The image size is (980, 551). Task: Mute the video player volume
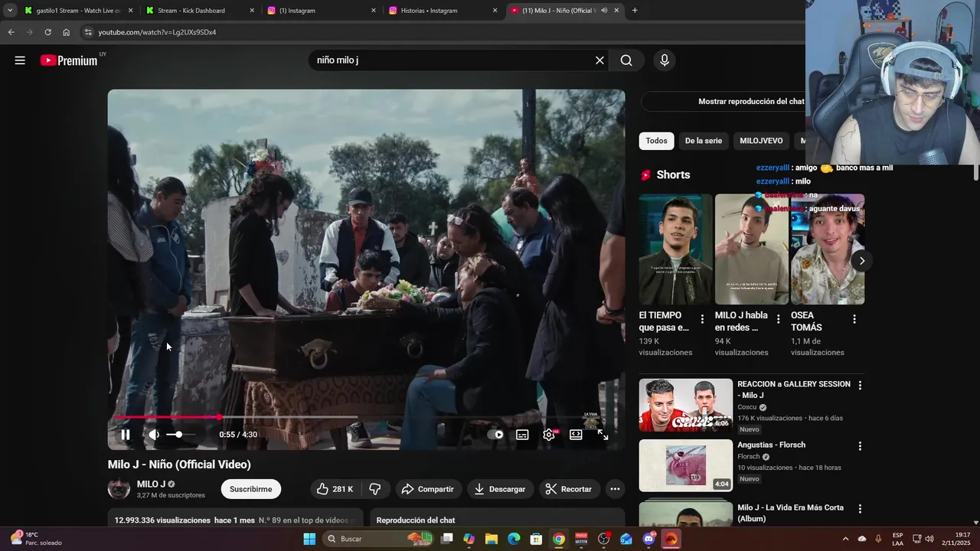point(154,435)
